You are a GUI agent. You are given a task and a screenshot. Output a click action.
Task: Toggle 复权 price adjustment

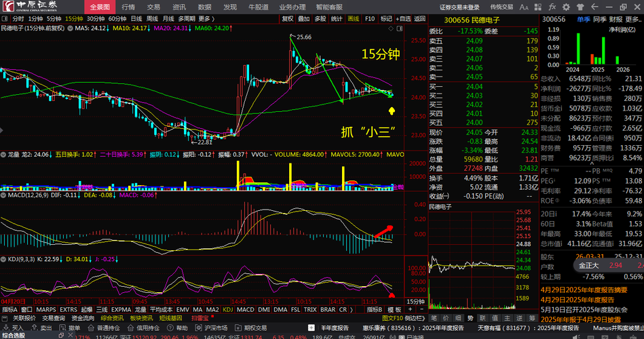click(x=288, y=18)
